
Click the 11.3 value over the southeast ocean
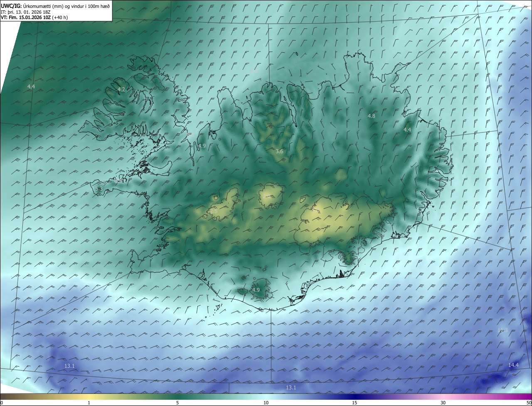[502, 330]
